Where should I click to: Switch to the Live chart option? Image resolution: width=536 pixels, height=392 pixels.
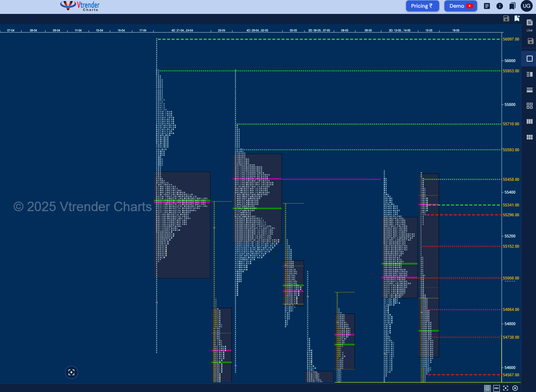pyautogui.click(x=529, y=25)
